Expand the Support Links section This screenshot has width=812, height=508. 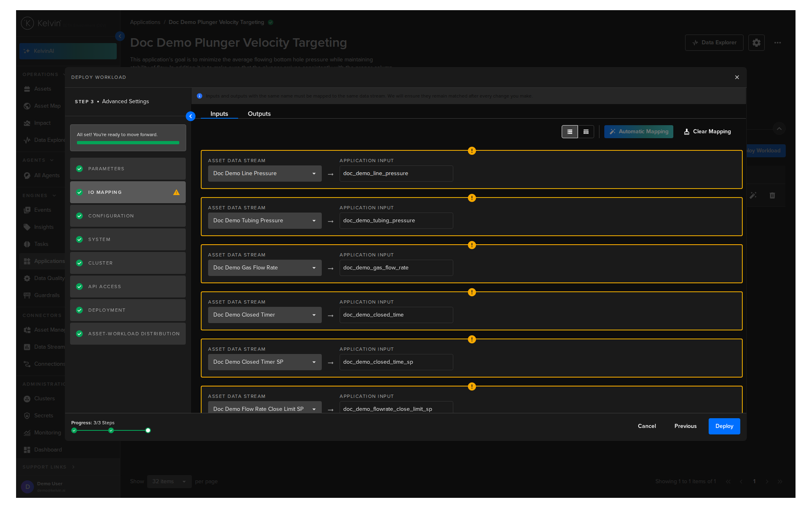coord(49,467)
